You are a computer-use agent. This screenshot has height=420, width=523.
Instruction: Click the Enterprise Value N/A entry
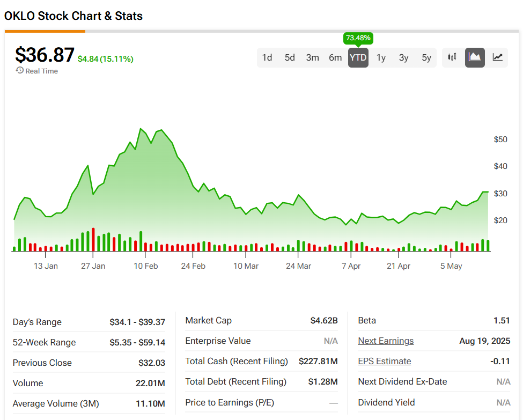(x=331, y=341)
